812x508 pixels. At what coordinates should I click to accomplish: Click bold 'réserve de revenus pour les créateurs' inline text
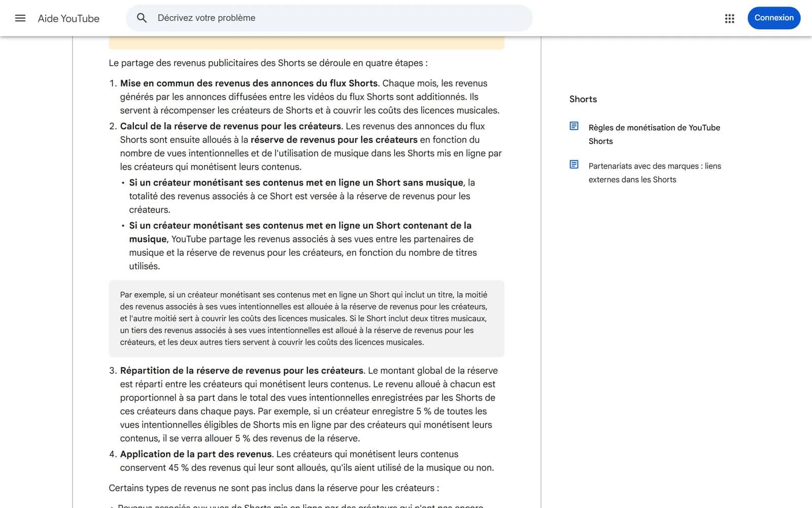334,140
